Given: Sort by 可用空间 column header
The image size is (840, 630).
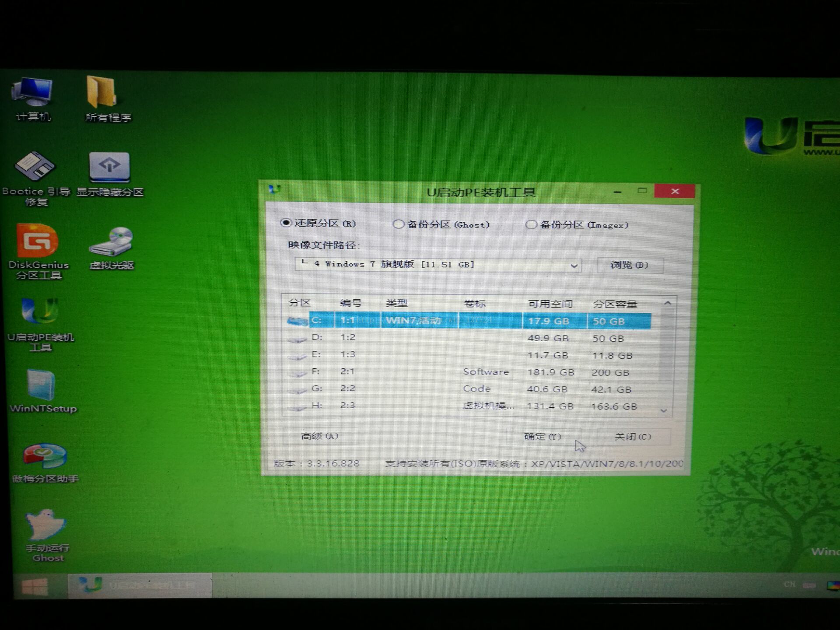Looking at the screenshot, I should (x=550, y=304).
